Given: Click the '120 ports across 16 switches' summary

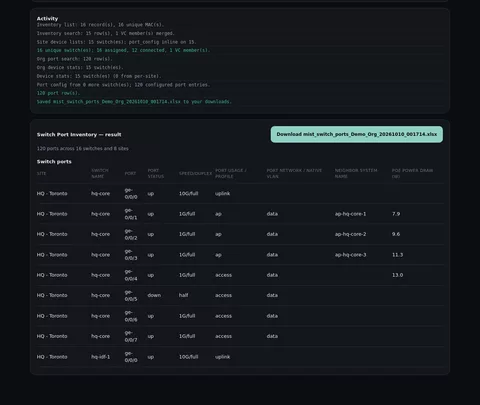Looking at the screenshot, I should pyautogui.click(x=83, y=148).
